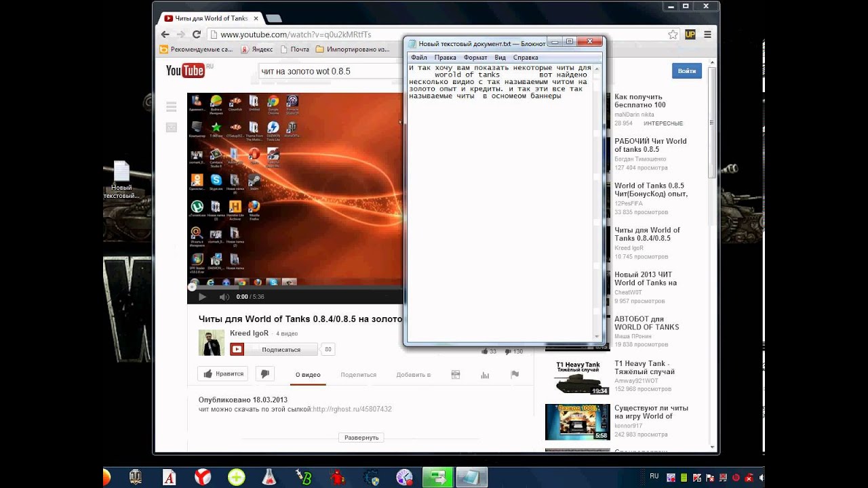Reload the YouTube page
The height and width of the screenshot is (488, 868).
coord(197,34)
